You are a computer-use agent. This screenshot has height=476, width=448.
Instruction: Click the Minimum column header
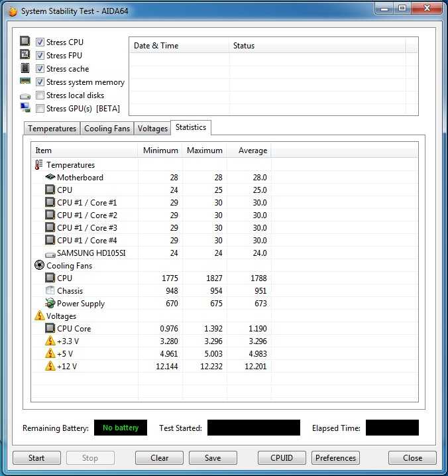coord(160,150)
